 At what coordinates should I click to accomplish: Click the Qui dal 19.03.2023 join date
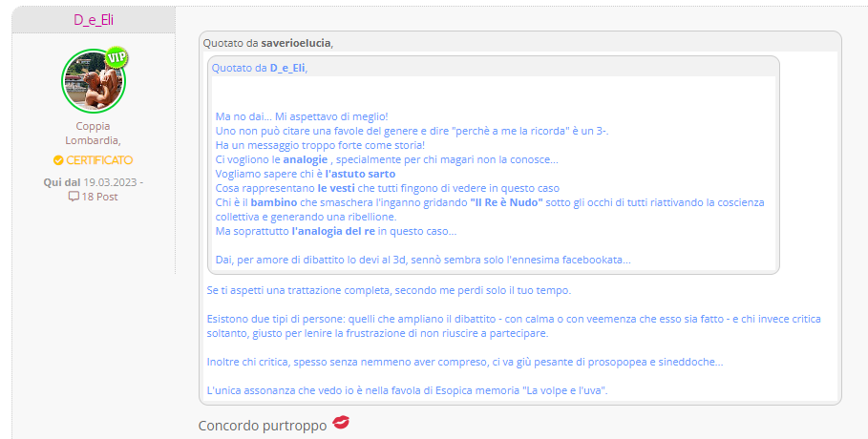[x=92, y=182]
